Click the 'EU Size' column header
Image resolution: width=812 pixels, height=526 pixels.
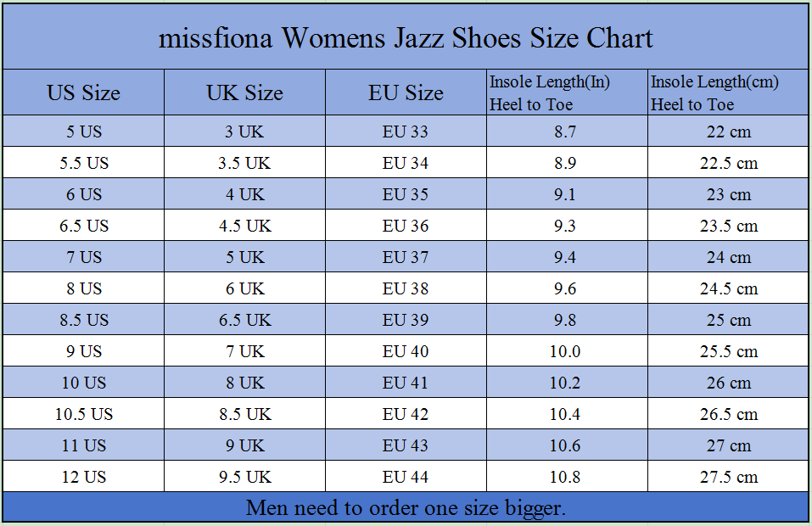(406, 92)
